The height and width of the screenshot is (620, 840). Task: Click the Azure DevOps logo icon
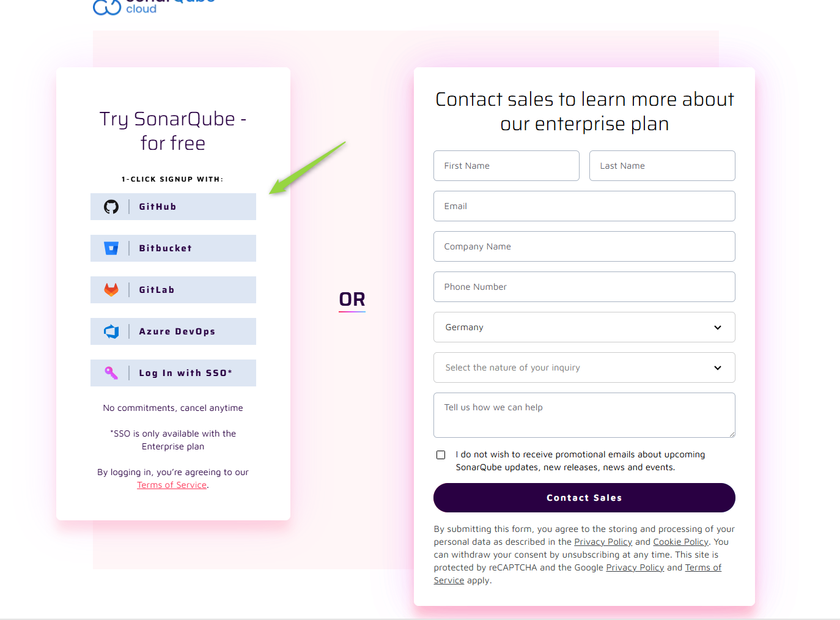tap(111, 331)
